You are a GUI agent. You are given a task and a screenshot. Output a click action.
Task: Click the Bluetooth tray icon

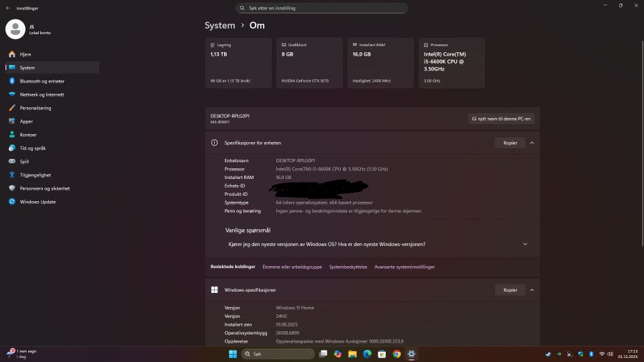tap(592, 354)
